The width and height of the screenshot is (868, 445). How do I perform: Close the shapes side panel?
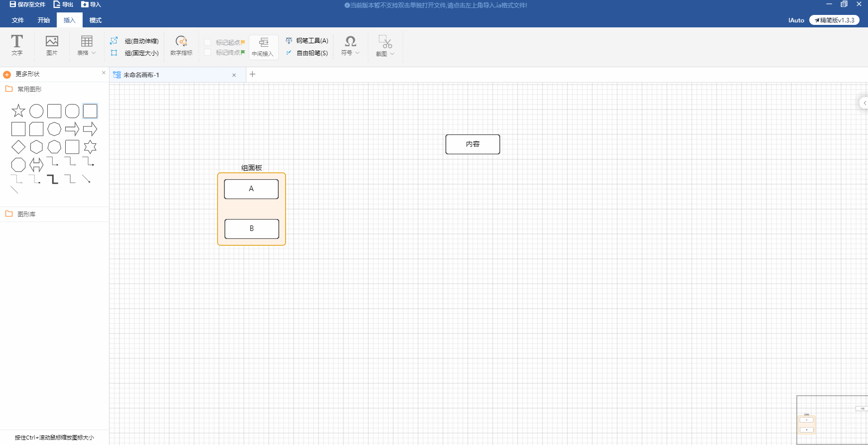pos(104,73)
